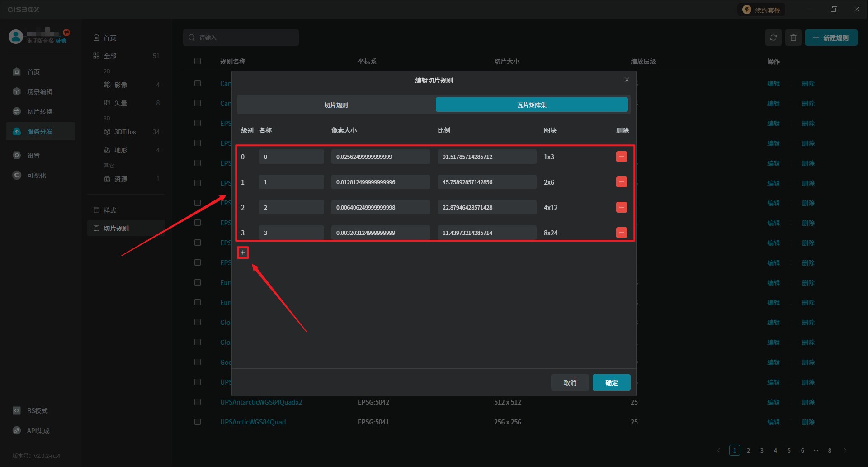
Task: Click the plus icon to add matrix level
Action: point(243,253)
